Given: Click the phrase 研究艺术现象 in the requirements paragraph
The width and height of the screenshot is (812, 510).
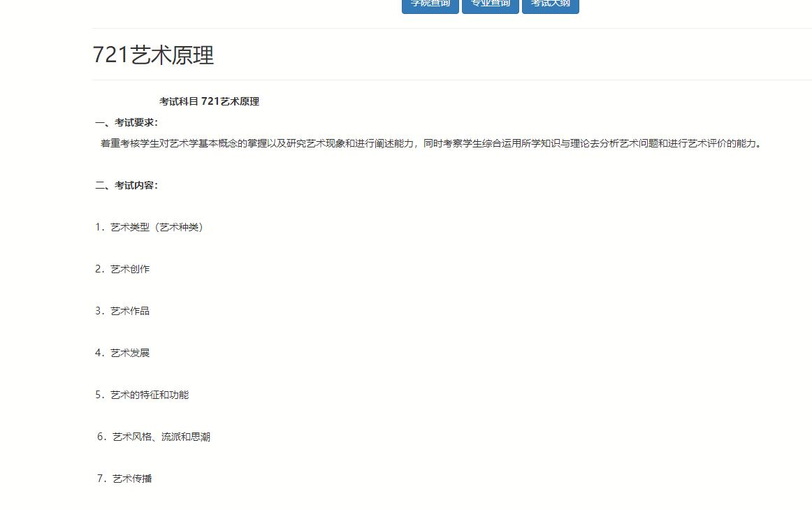Looking at the screenshot, I should (316, 143).
